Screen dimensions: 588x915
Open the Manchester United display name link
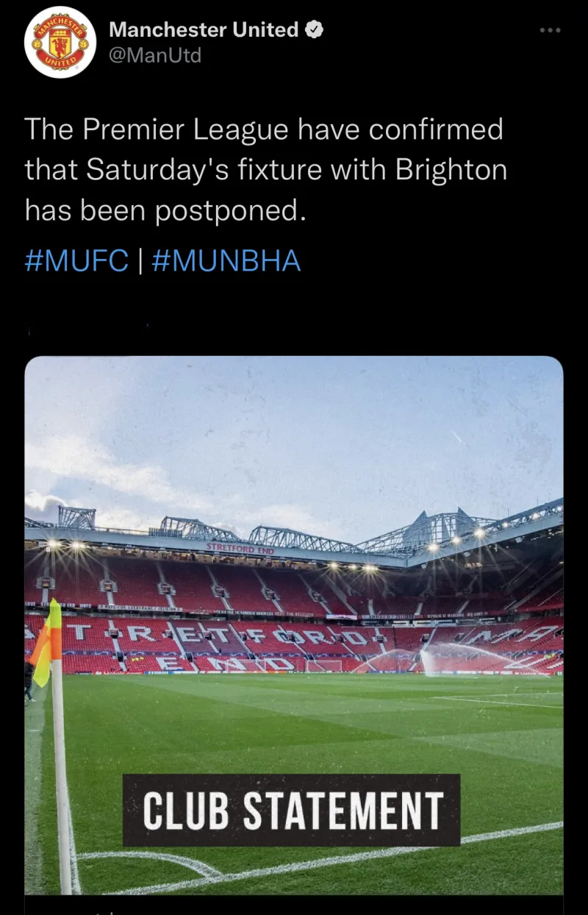point(203,30)
